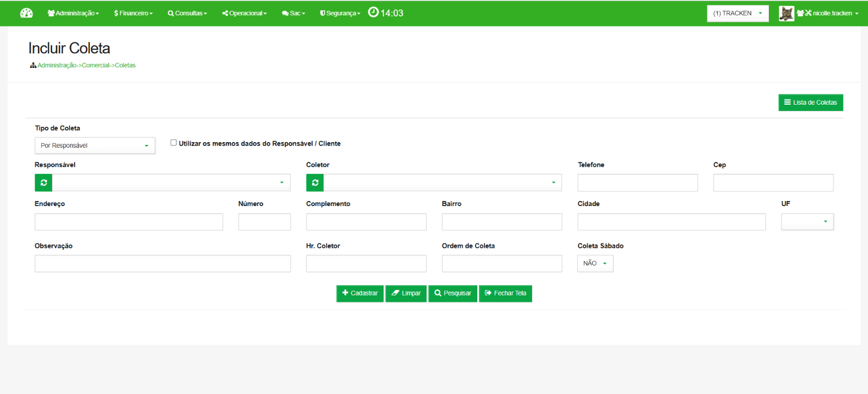Click the Cadastrar button

(360, 293)
